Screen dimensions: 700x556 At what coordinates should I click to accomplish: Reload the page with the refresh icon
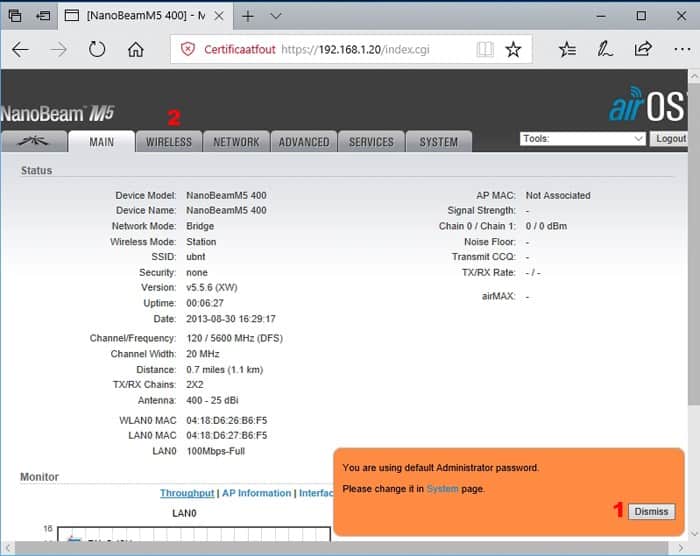pyautogui.click(x=96, y=49)
